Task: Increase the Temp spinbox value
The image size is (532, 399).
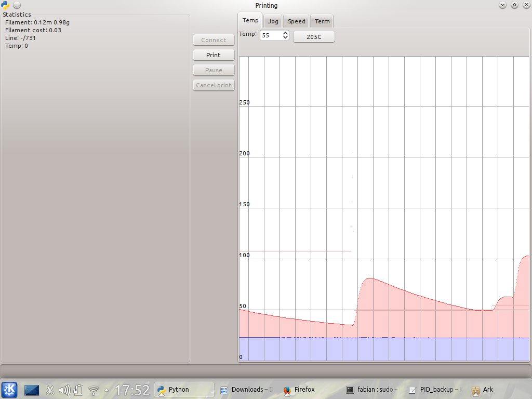Action: pyautogui.click(x=285, y=33)
